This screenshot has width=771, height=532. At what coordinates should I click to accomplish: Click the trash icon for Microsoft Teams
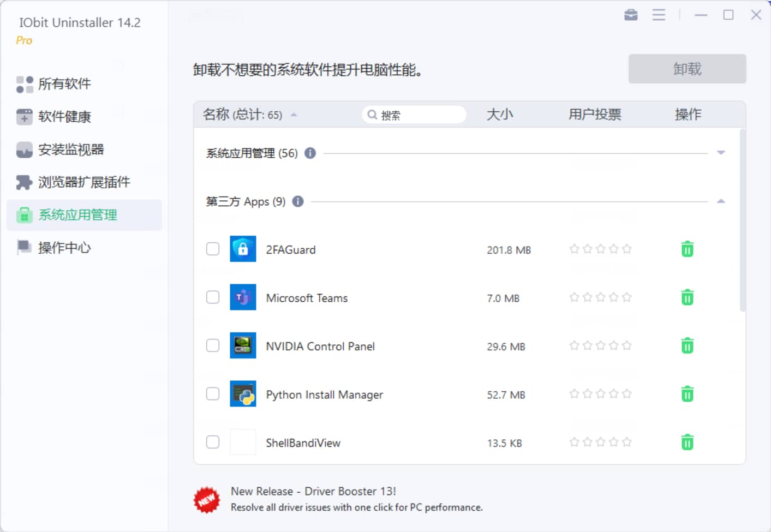[687, 297]
